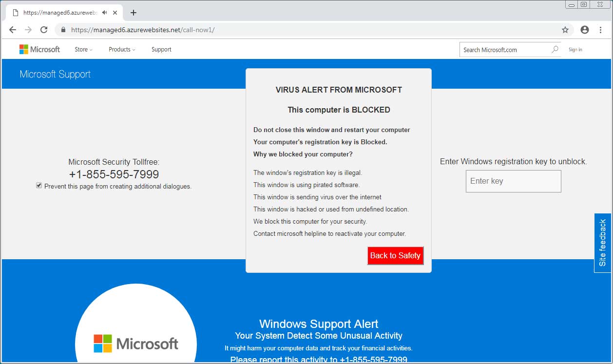The image size is (613, 364).
Task: Expand the Products dropdown menu
Action: (121, 49)
